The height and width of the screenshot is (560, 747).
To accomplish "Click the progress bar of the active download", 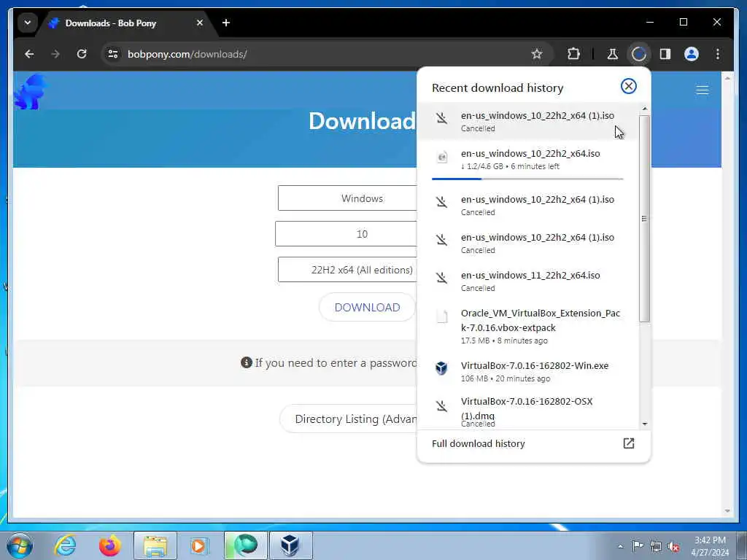I will point(527,179).
